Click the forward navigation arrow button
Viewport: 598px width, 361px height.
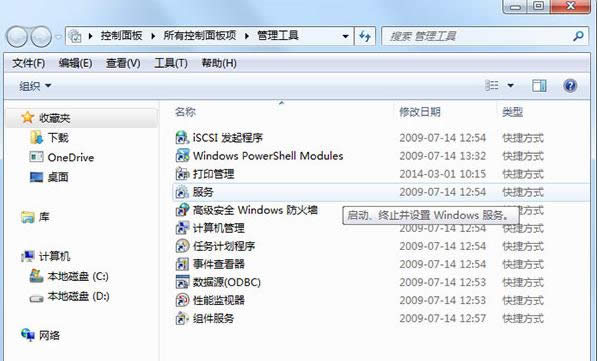[41, 37]
